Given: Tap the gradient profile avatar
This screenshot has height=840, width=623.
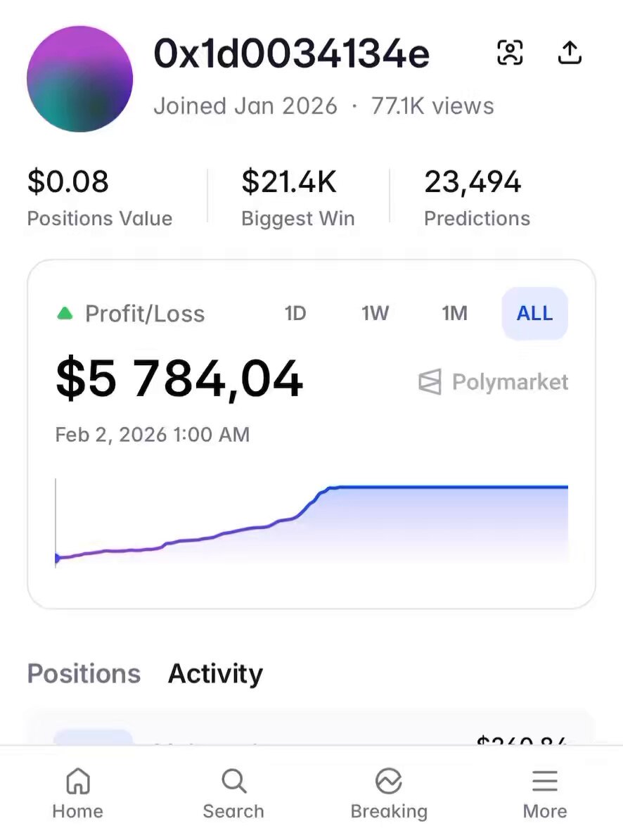Looking at the screenshot, I should tap(79, 79).
